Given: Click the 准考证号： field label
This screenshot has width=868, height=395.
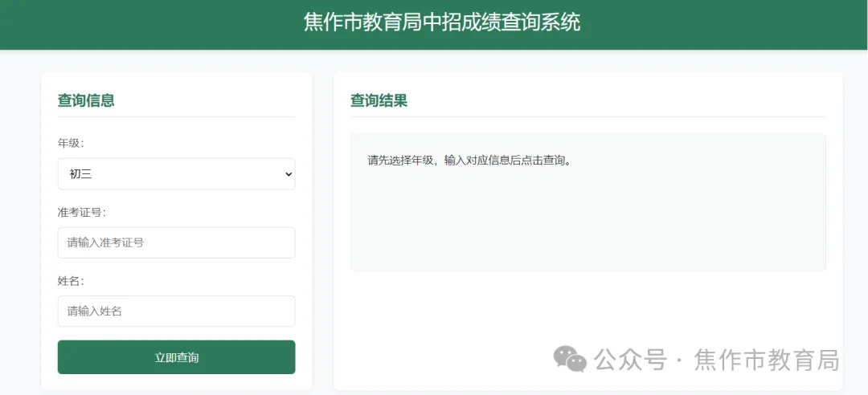Looking at the screenshot, I should click(82, 213).
